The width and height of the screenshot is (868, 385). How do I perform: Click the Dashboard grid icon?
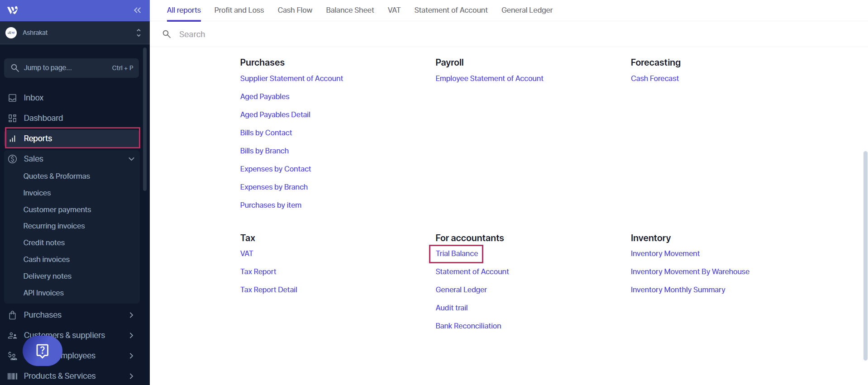[x=13, y=118]
